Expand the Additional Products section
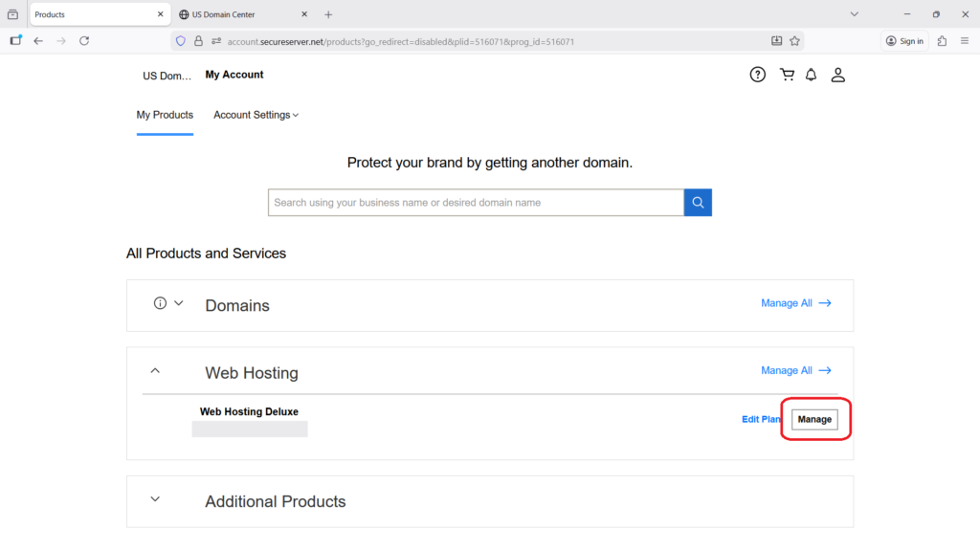980x551 pixels. click(x=156, y=499)
